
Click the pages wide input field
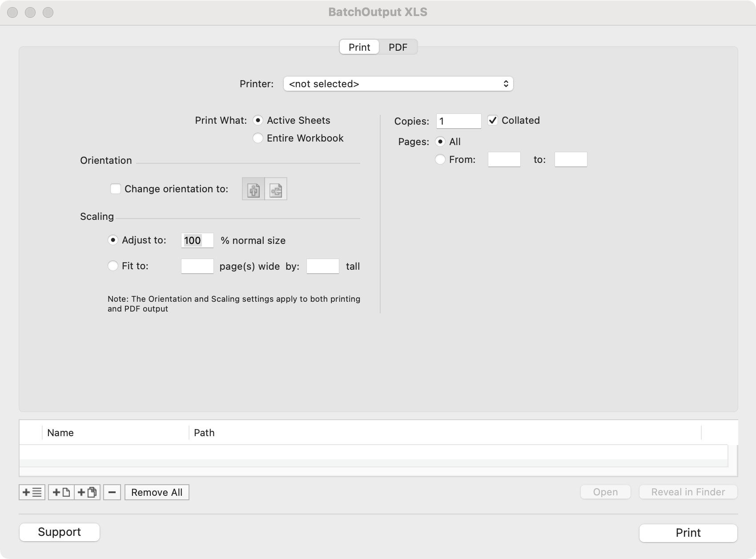[197, 266]
